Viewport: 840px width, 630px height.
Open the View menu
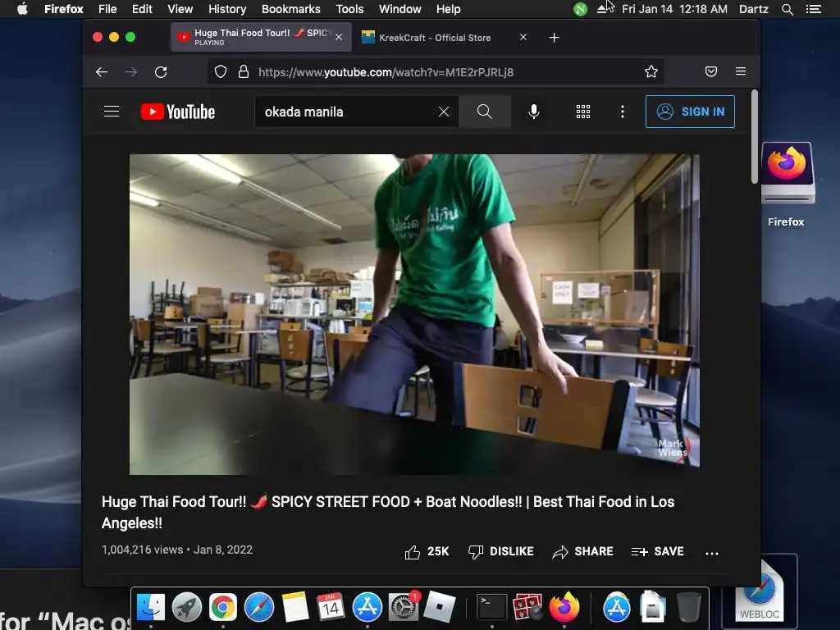180,9
